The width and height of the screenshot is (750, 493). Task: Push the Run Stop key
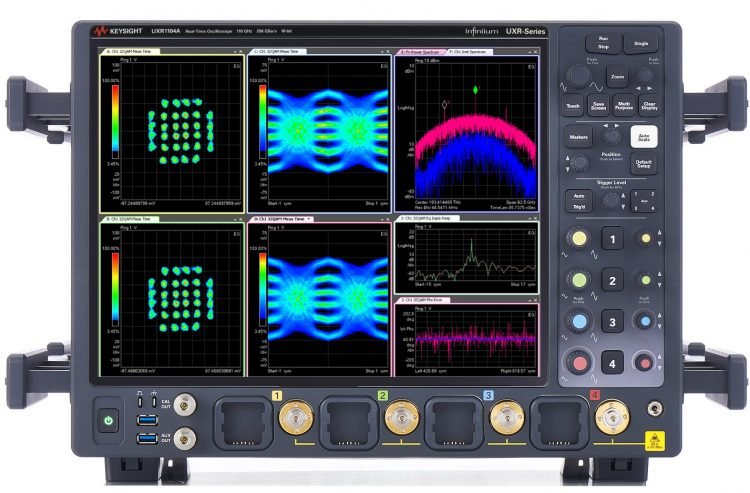coord(603,43)
